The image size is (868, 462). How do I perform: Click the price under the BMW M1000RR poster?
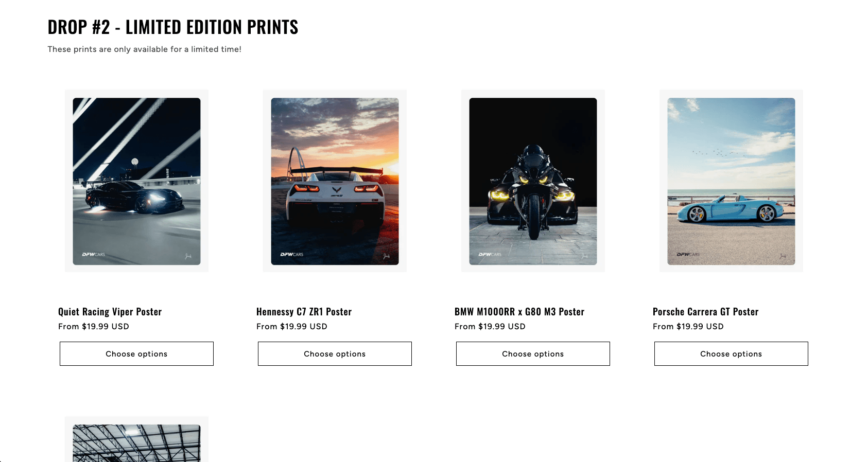[x=490, y=326]
